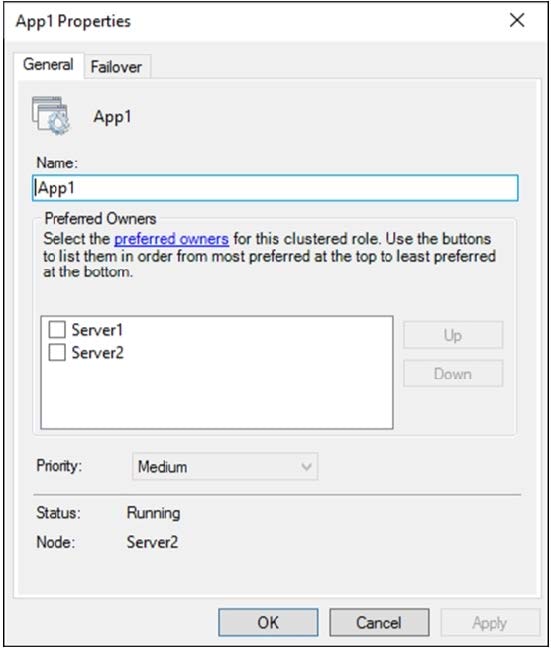Screen dimensions: 551x649
Task: Click the Up button for owner order
Action: coord(453,335)
